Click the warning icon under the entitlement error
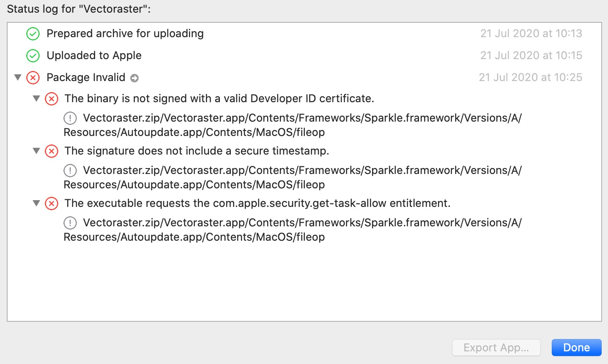This screenshot has width=608, height=364. click(70, 223)
